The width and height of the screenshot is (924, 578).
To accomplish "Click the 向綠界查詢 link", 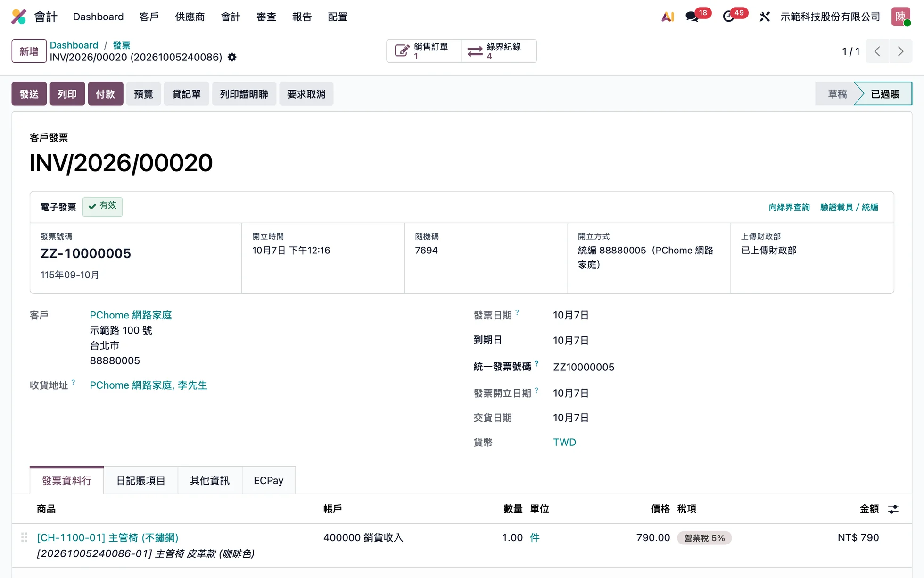I will (x=789, y=207).
